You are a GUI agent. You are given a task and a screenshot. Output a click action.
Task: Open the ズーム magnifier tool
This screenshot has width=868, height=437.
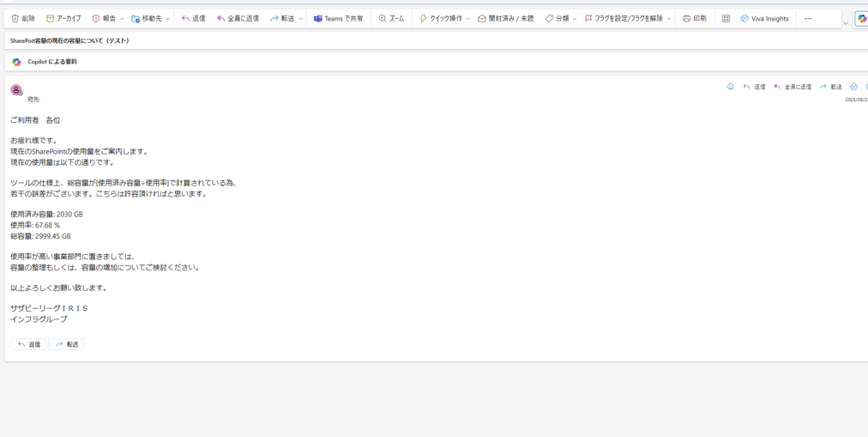pos(391,18)
